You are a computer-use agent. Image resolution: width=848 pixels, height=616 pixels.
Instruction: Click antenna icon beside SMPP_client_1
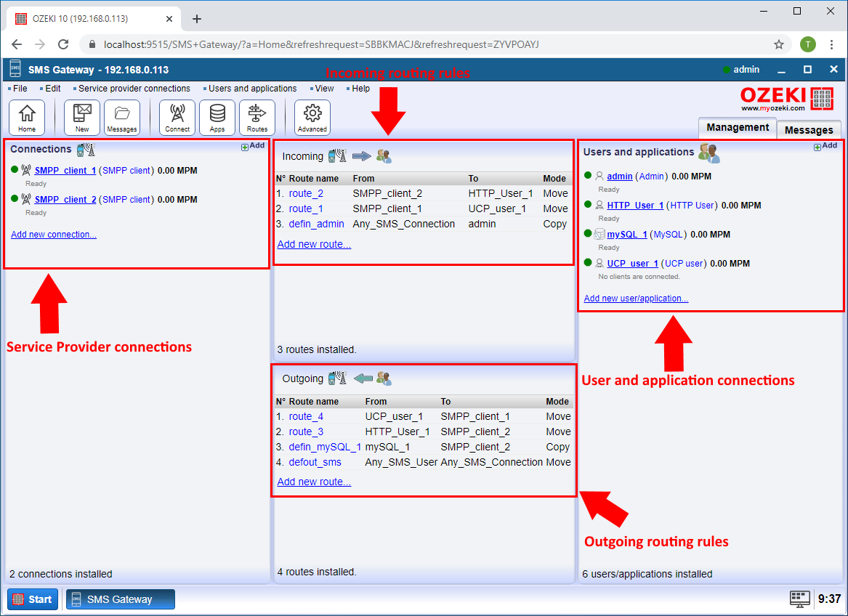click(26, 171)
